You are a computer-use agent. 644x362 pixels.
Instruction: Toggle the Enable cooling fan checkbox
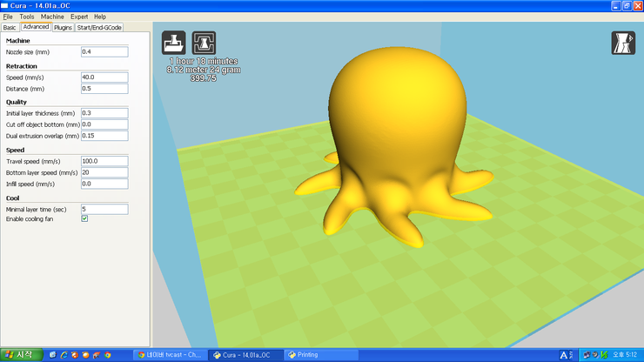84,218
